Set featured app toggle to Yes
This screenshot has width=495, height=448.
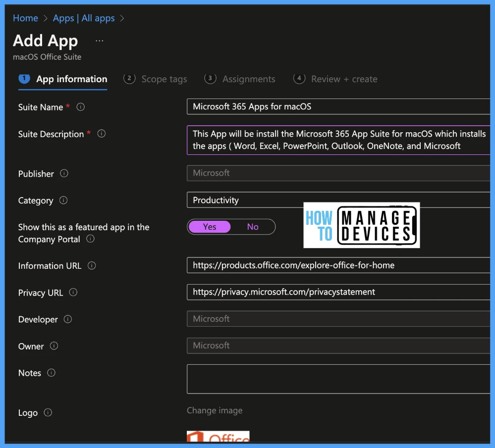point(210,227)
